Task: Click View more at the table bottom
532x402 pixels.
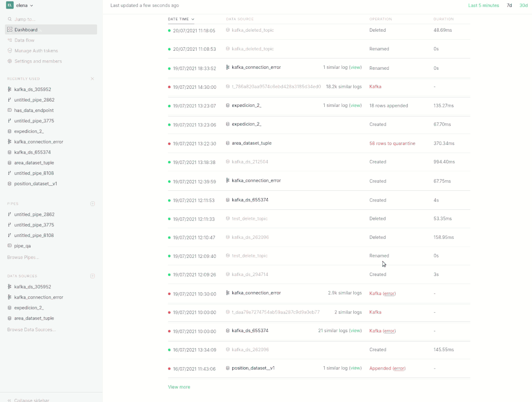Action: [x=179, y=387]
